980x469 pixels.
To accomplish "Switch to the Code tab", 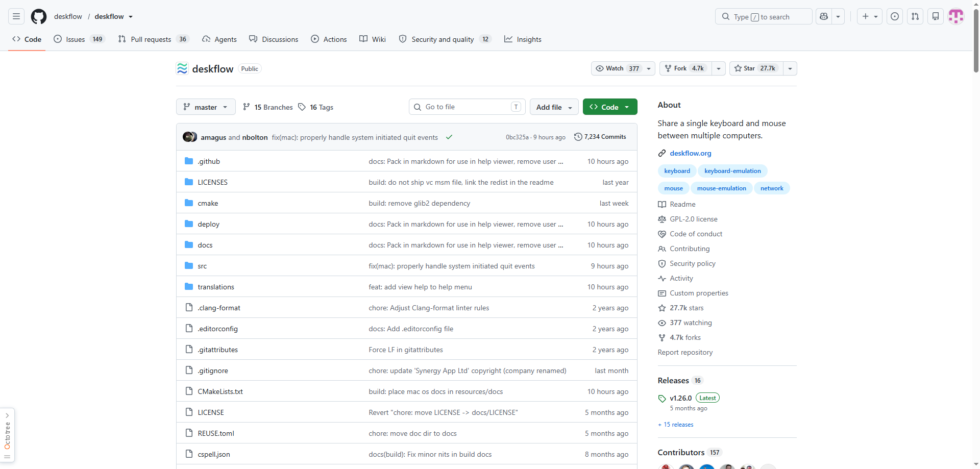I will pyautogui.click(x=27, y=39).
